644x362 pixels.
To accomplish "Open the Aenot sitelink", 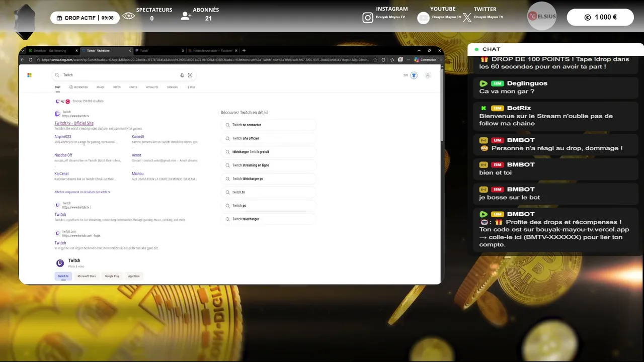I will click(x=136, y=155).
